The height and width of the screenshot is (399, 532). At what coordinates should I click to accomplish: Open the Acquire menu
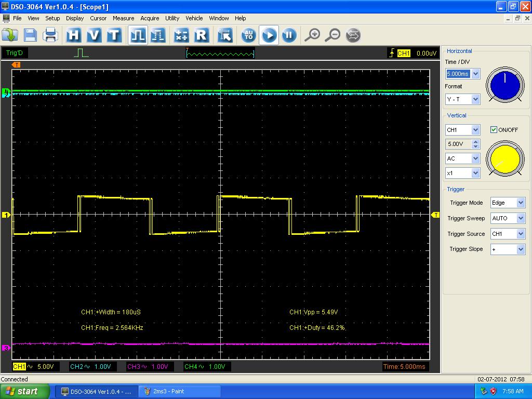(x=150, y=18)
